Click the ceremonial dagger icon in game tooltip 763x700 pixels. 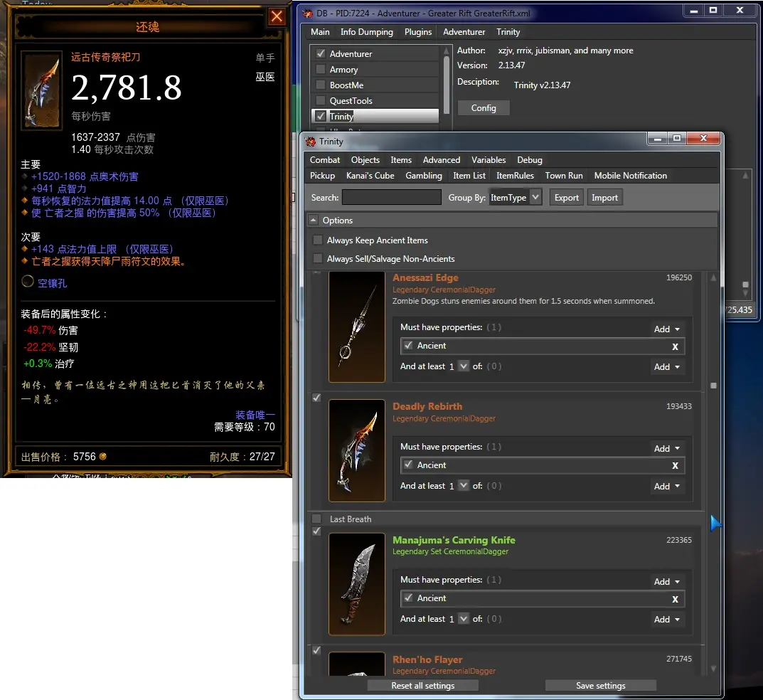click(x=42, y=90)
